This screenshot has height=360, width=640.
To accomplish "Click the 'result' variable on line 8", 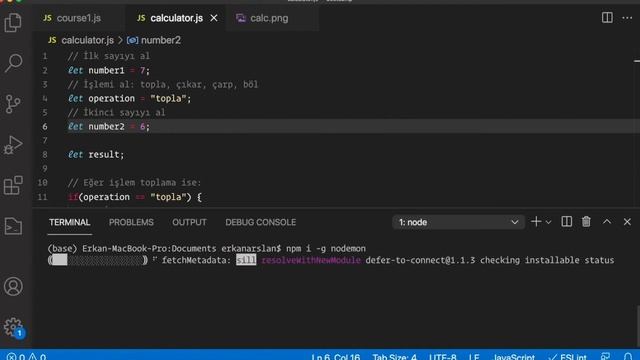I will (104, 154).
